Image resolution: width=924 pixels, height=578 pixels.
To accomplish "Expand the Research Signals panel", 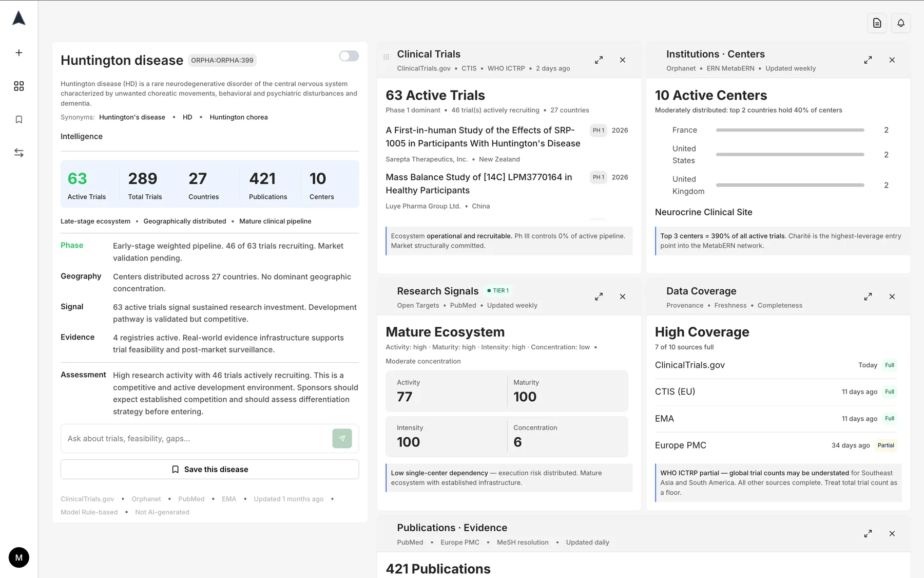I will coord(599,296).
